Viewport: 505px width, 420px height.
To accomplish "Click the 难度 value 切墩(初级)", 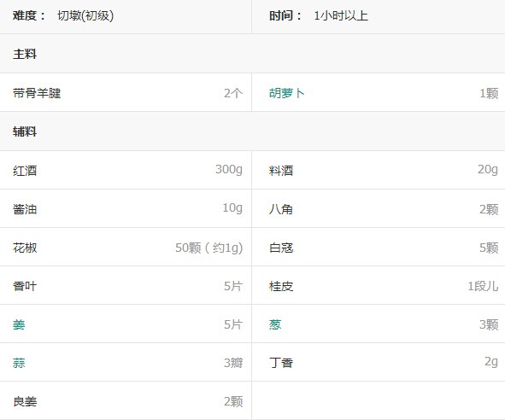I will (85, 15).
